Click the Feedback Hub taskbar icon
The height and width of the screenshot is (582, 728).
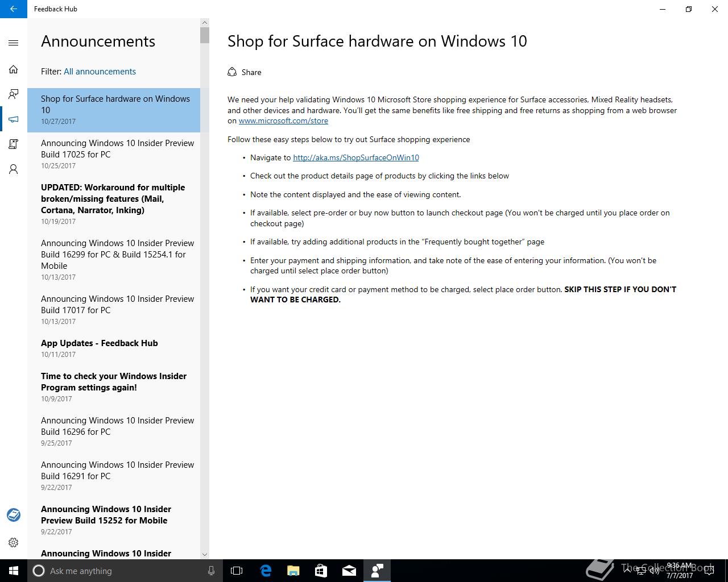pyautogui.click(x=377, y=571)
